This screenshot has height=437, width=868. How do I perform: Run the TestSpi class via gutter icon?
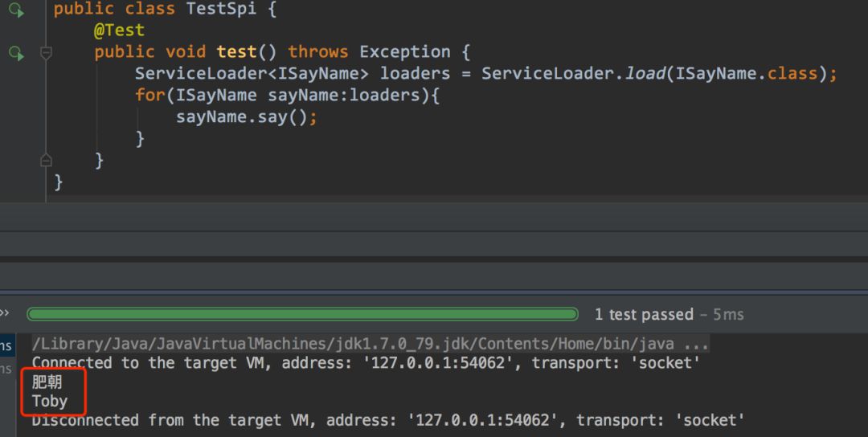(16, 10)
